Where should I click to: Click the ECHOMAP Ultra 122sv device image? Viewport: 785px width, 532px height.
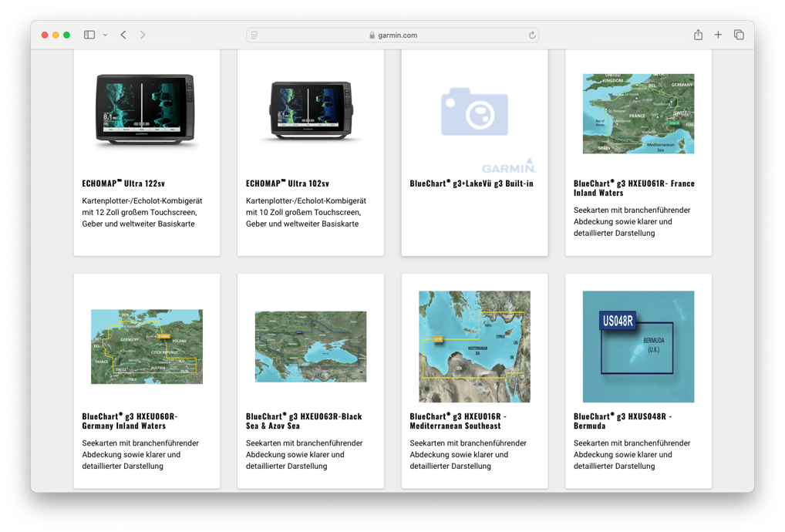[146, 110]
